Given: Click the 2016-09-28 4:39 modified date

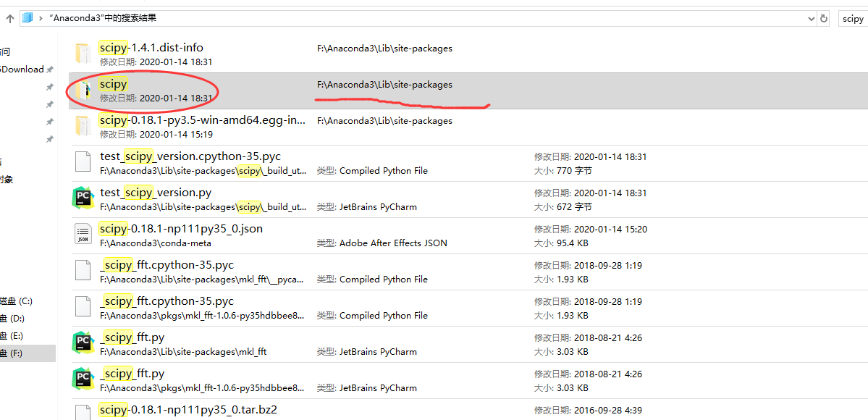Looking at the screenshot, I should coord(608,410).
